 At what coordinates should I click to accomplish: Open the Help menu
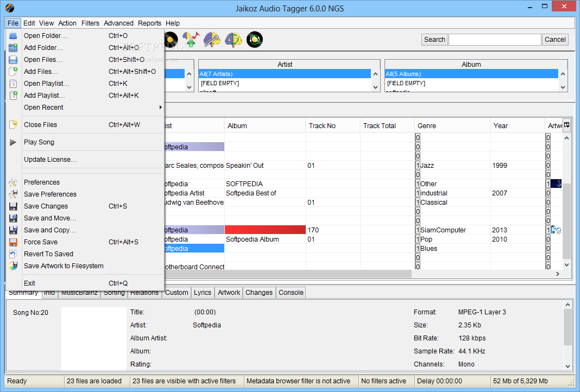172,23
